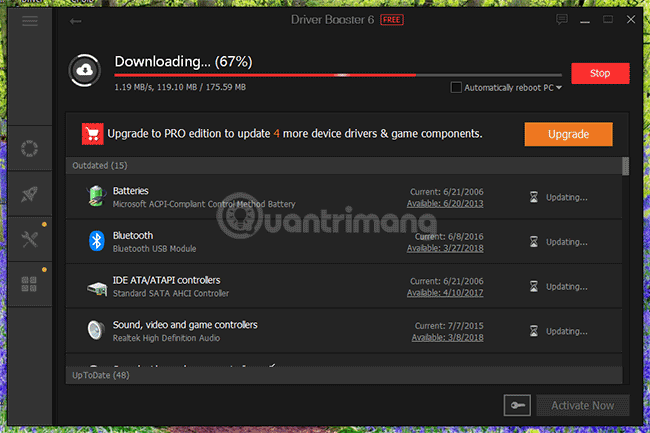Close the Driver Booster window

(631, 19)
